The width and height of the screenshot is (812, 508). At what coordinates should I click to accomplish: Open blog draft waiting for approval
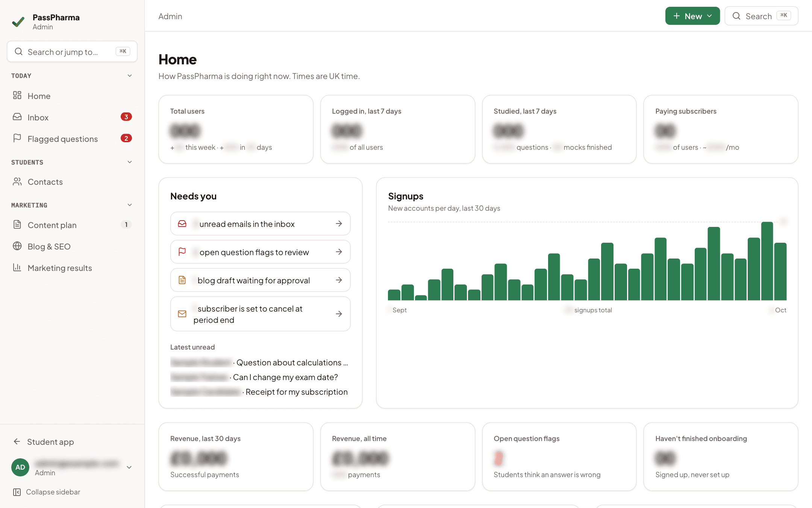(x=261, y=280)
